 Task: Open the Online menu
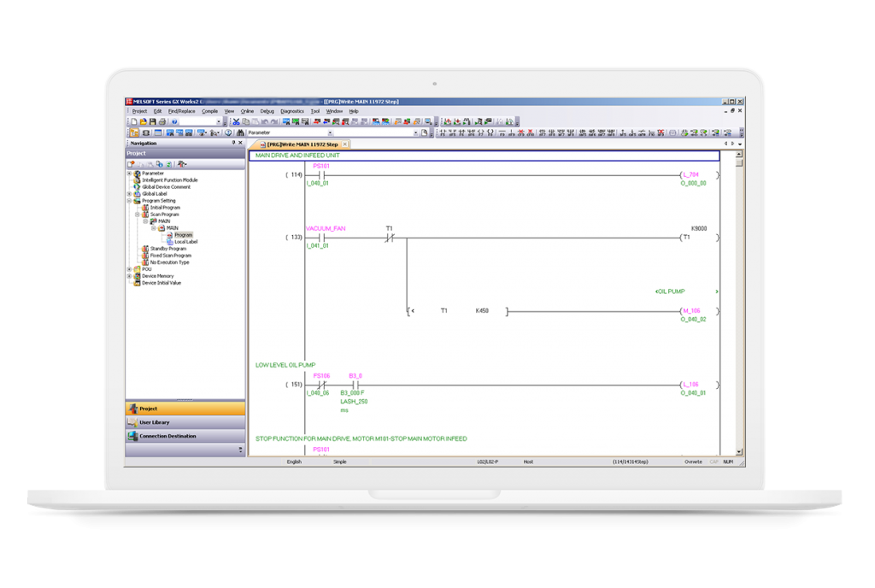click(249, 111)
